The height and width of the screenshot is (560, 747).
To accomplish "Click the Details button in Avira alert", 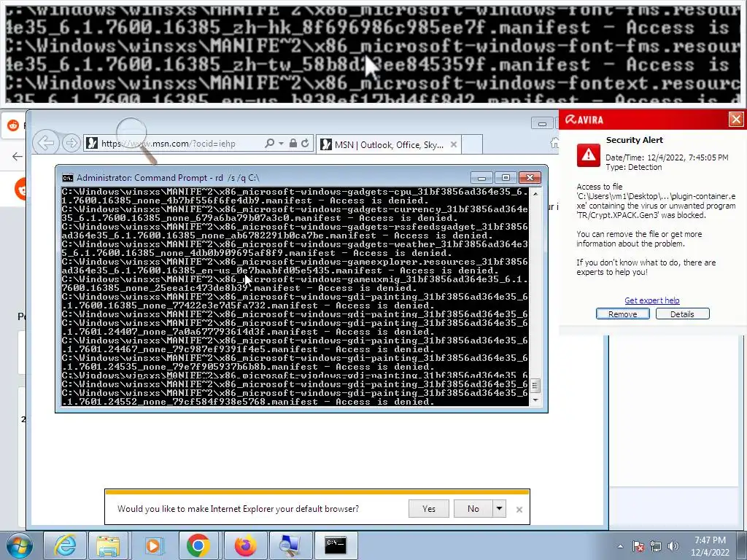I will (682, 314).
